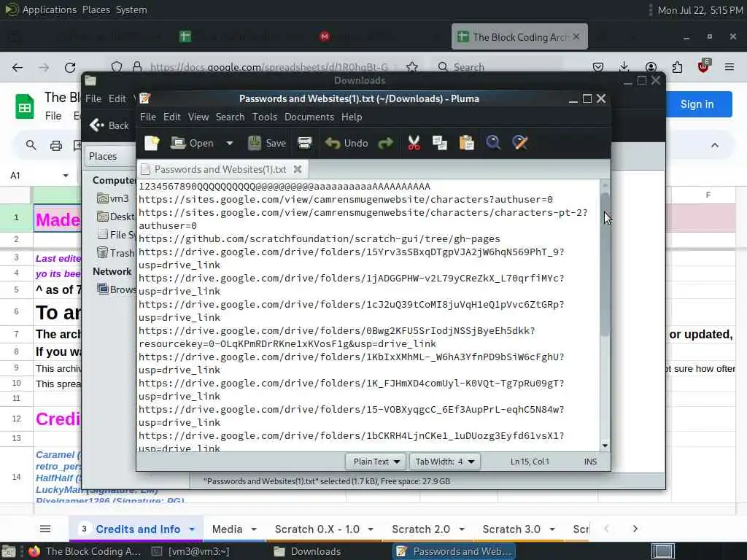Switch to the Scratch 2.0 sheet tab
The height and width of the screenshot is (560, 747).
[x=421, y=529]
